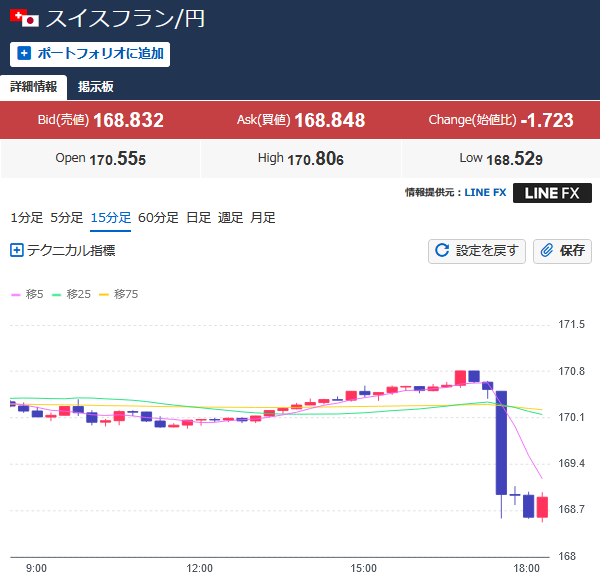Select the 5分足 chart interval
Screen dimensions: 600x575
pos(67,218)
